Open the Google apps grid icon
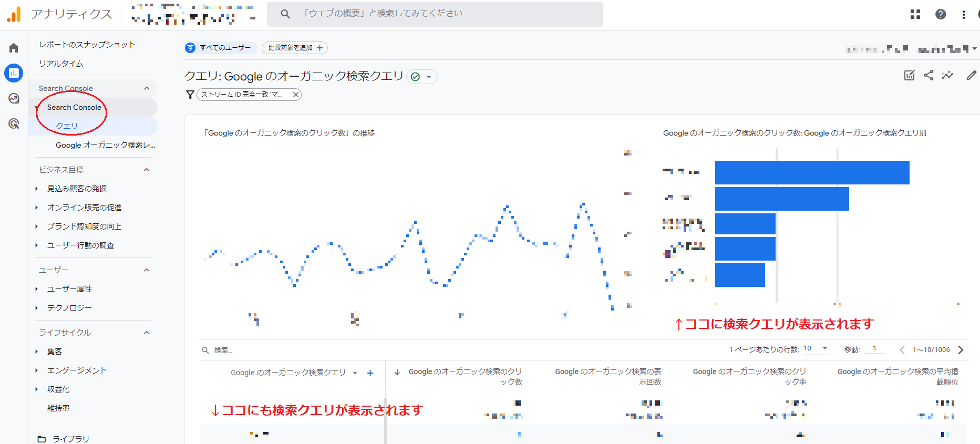980x444 pixels. [915, 14]
